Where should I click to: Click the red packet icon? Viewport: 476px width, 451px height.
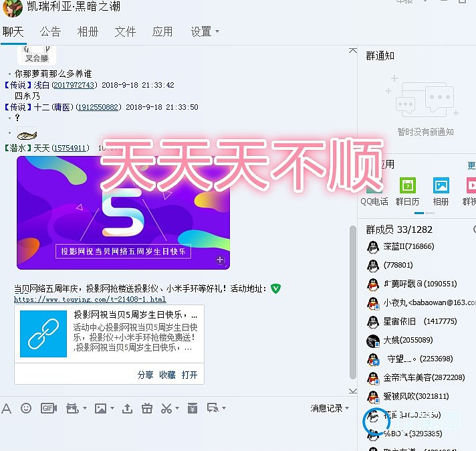tap(192, 408)
